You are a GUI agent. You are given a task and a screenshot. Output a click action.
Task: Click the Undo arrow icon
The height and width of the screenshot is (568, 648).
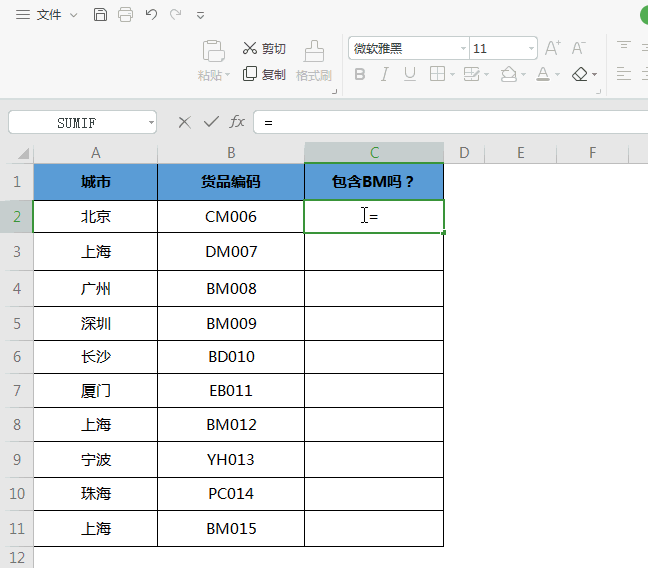pyautogui.click(x=151, y=15)
